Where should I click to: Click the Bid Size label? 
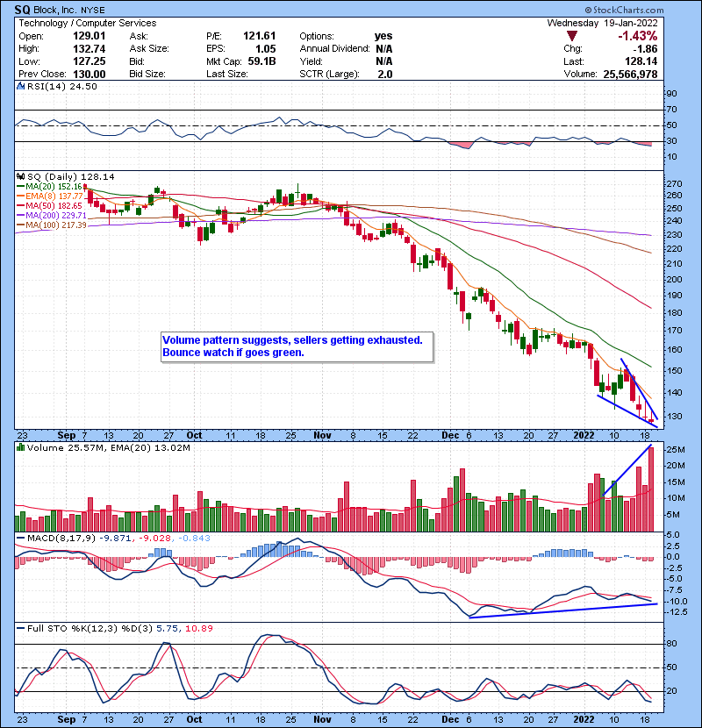147,75
